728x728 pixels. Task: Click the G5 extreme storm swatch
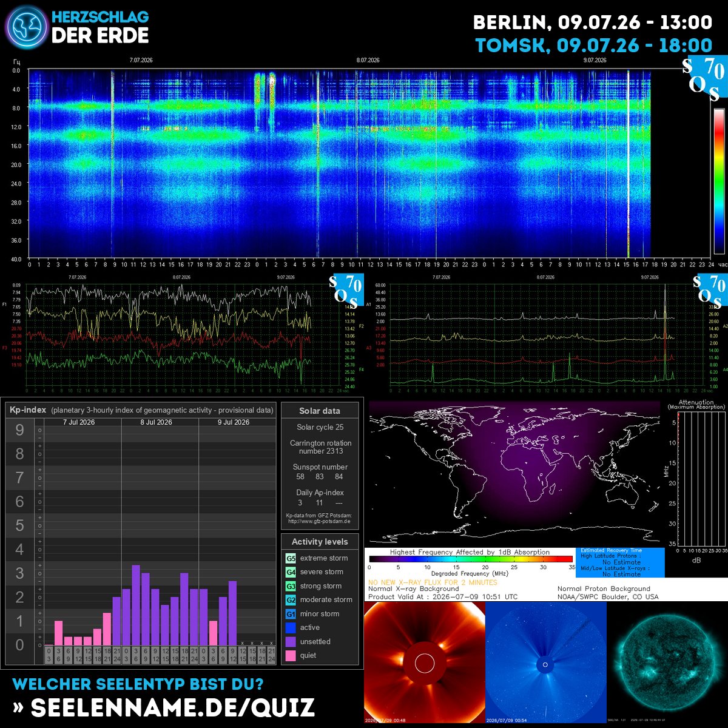click(x=291, y=558)
